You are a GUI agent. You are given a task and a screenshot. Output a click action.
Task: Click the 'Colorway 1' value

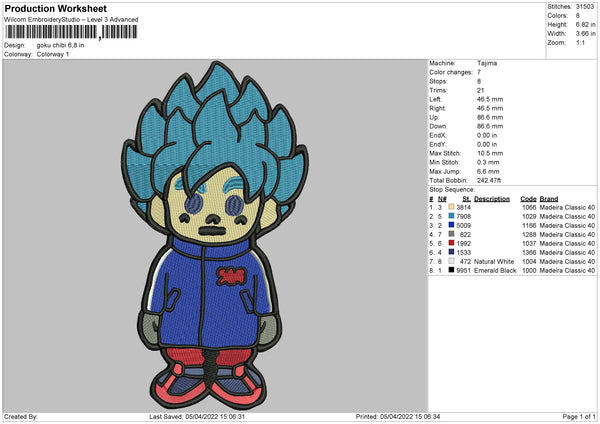[53, 54]
